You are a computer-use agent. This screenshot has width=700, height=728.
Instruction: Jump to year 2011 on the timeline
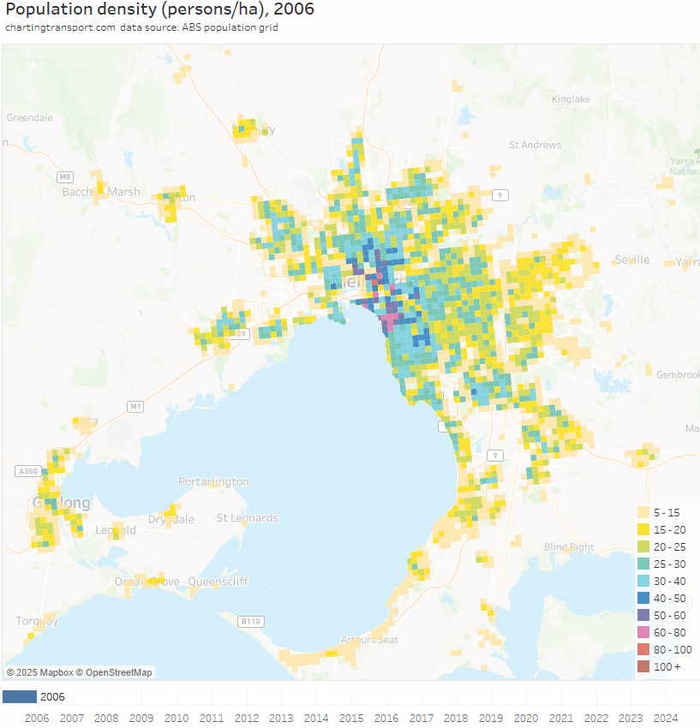coord(212,718)
